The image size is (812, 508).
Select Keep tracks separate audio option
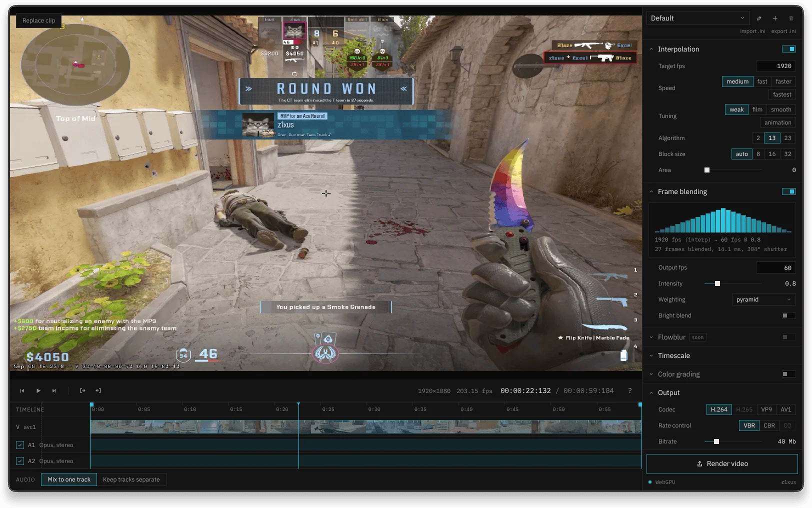point(131,479)
